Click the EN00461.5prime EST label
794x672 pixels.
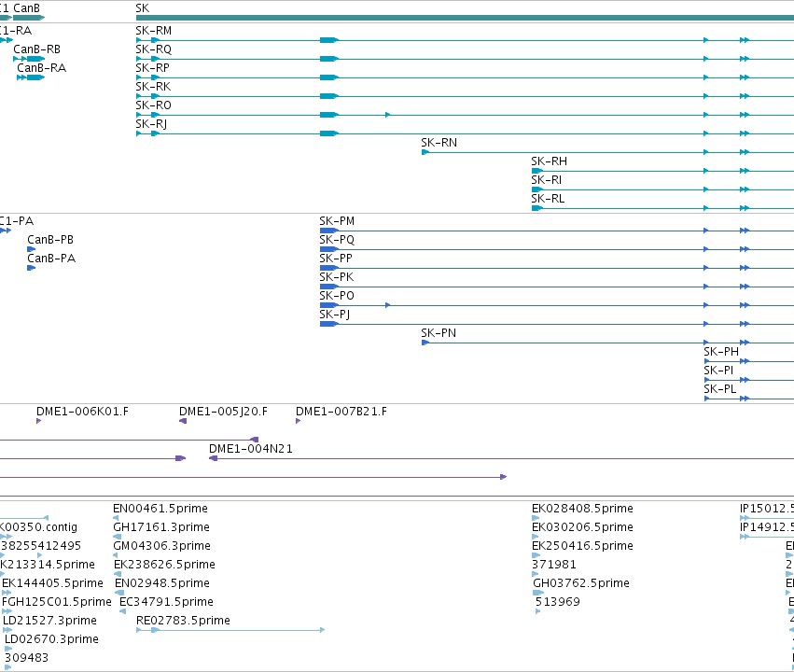tap(160, 509)
